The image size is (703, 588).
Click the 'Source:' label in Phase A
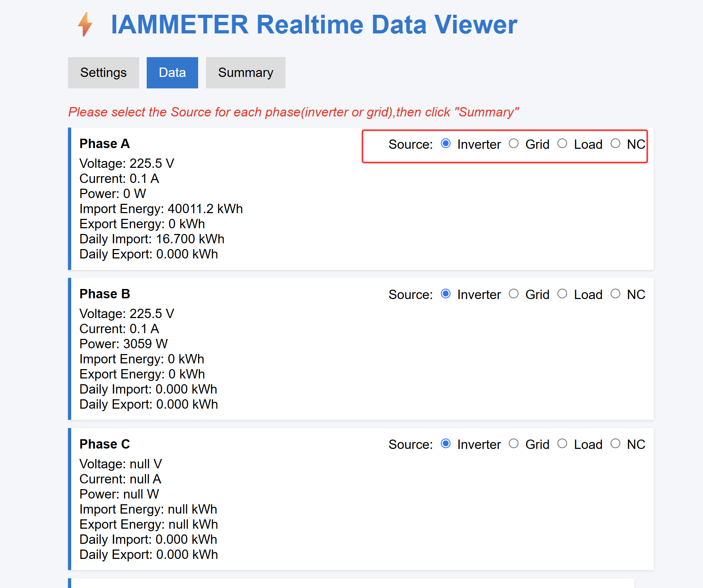(411, 144)
